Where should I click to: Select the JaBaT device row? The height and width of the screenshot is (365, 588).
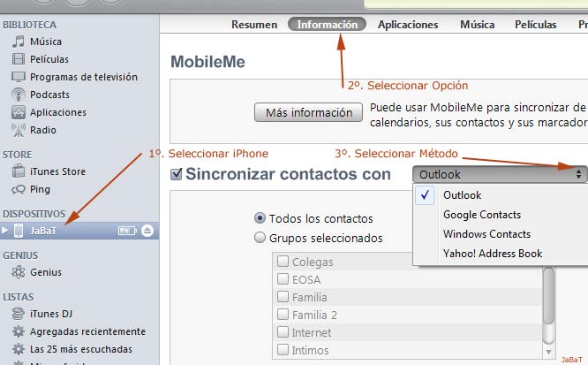click(x=79, y=231)
